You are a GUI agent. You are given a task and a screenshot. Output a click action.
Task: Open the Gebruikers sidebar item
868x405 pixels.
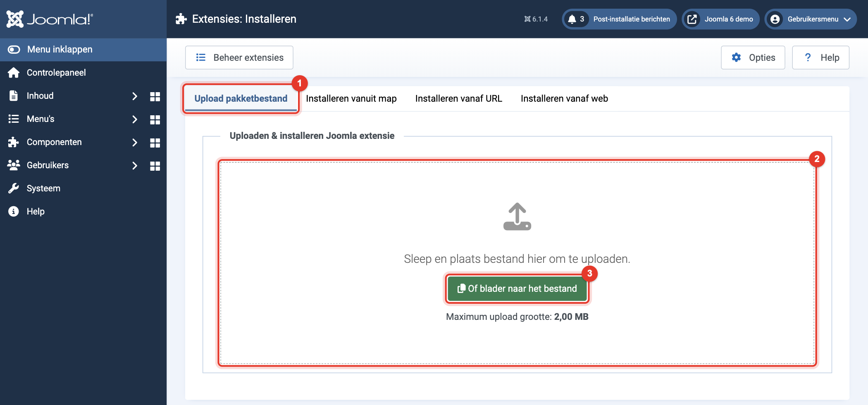pyautogui.click(x=48, y=165)
